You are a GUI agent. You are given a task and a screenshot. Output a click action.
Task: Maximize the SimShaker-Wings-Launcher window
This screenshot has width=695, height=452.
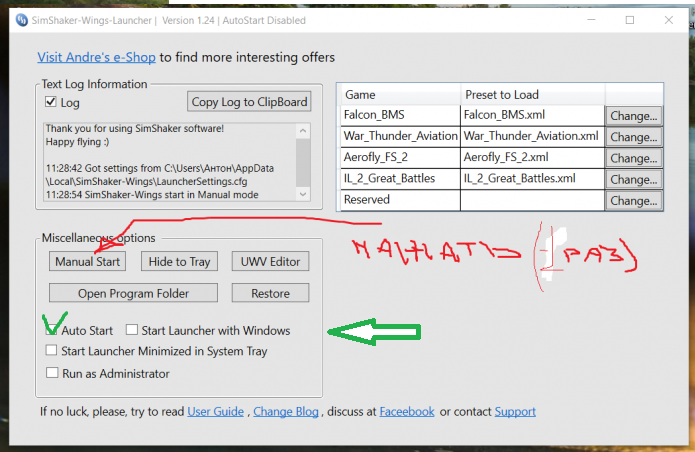click(630, 20)
